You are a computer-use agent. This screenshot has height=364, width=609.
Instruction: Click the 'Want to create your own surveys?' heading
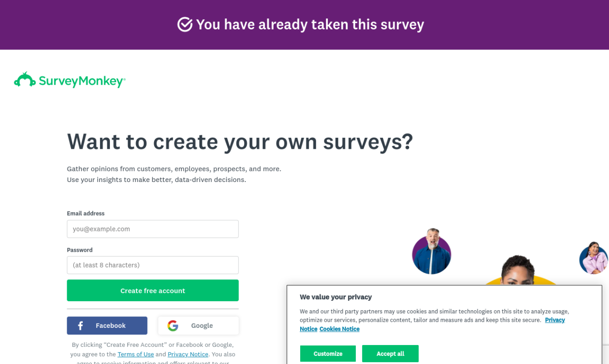click(240, 141)
